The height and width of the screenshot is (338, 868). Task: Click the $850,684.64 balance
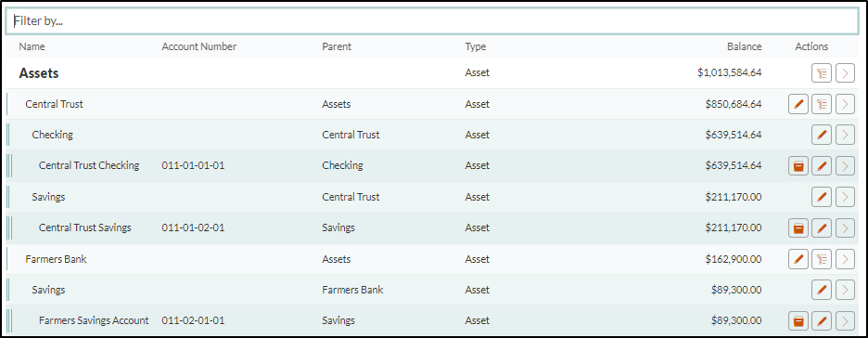point(734,104)
